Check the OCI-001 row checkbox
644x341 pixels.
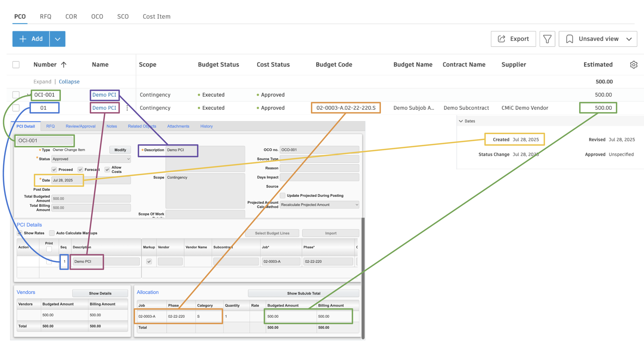coord(16,95)
